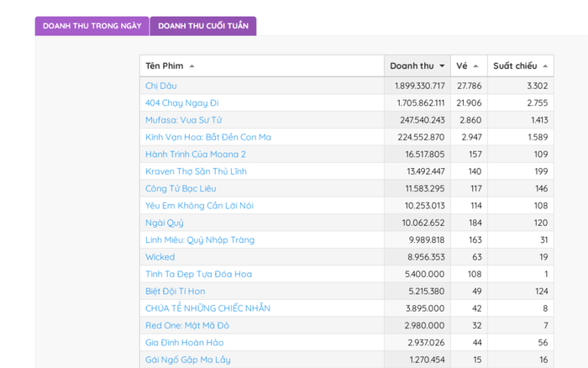Sort table by Doanh thu column

[x=417, y=66]
